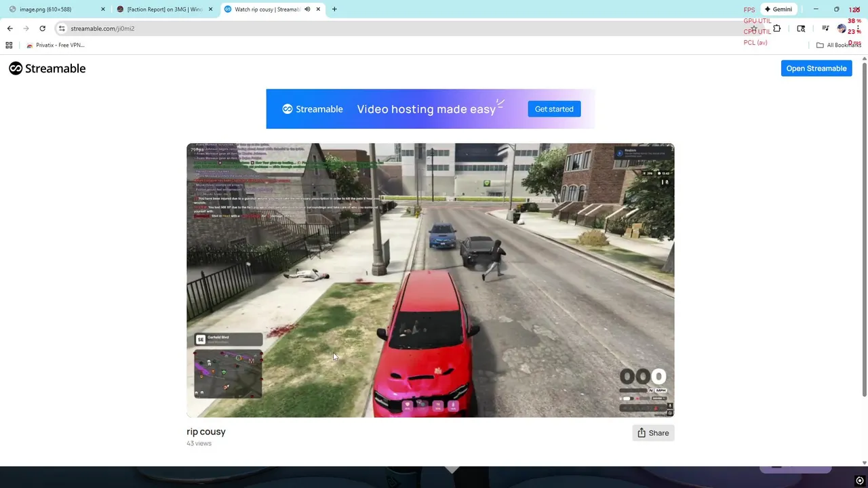
Task: Click the rip cousy video title
Action: (x=206, y=432)
